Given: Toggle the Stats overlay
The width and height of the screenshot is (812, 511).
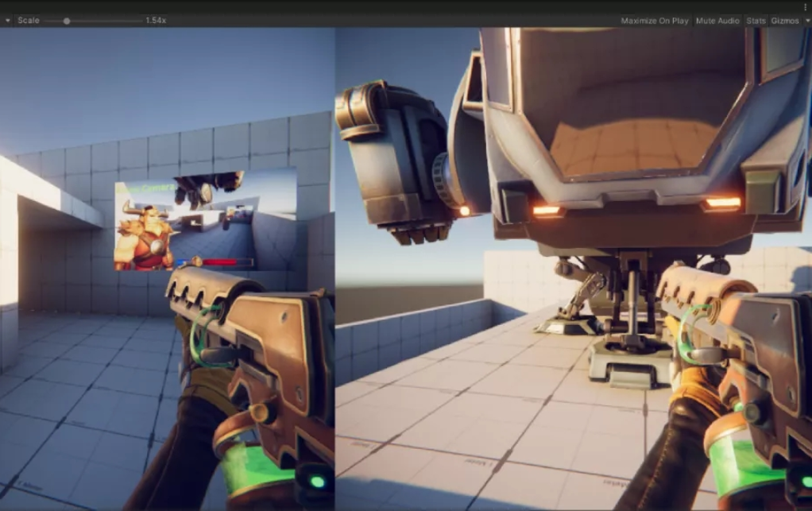Looking at the screenshot, I should (756, 21).
